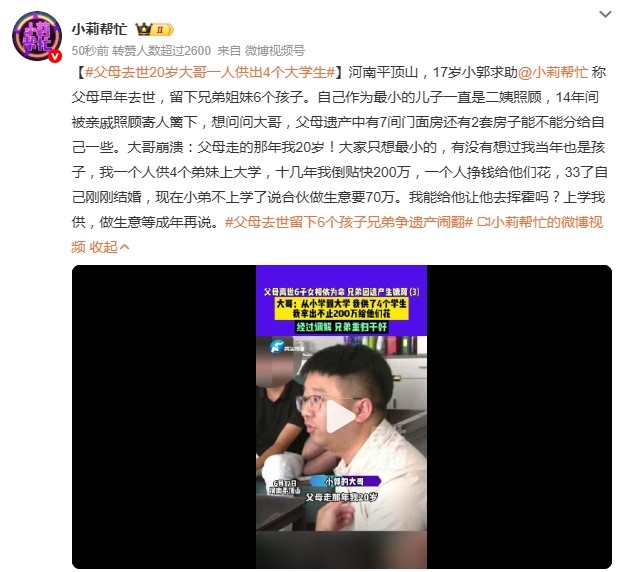Screen dimensions: 629x572
Task: Expand the post options chevron menu
Action: point(605,14)
